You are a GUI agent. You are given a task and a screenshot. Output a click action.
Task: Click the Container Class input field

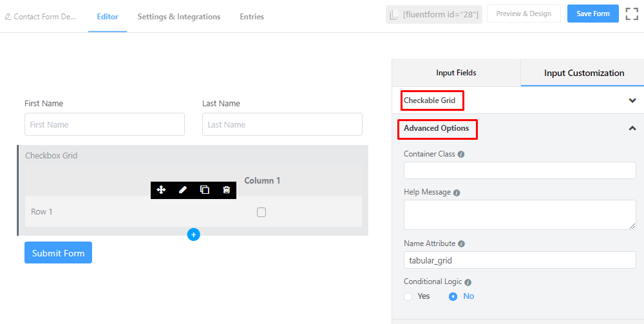pyautogui.click(x=520, y=171)
